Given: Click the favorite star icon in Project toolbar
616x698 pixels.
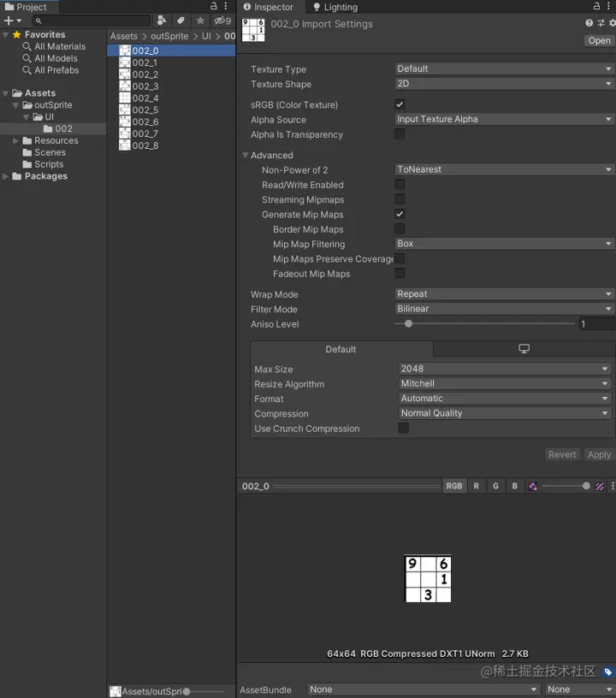Looking at the screenshot, I should (200, 21).
